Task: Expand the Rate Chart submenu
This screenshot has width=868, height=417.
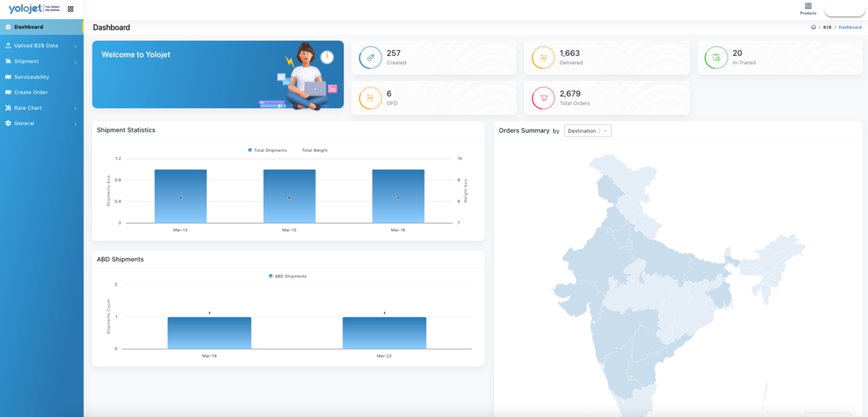Action: point(40,108)
